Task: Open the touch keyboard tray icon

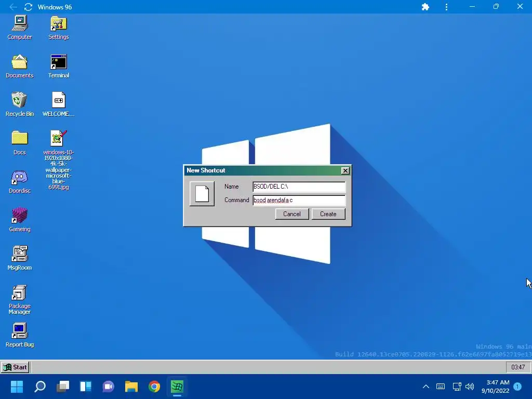Action: point(441,387)
